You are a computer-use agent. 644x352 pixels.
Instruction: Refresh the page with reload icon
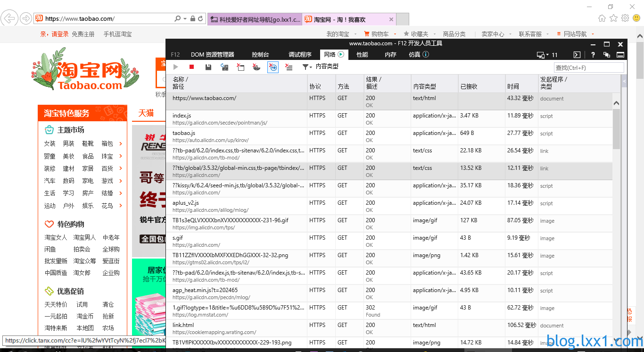point(200,19)
